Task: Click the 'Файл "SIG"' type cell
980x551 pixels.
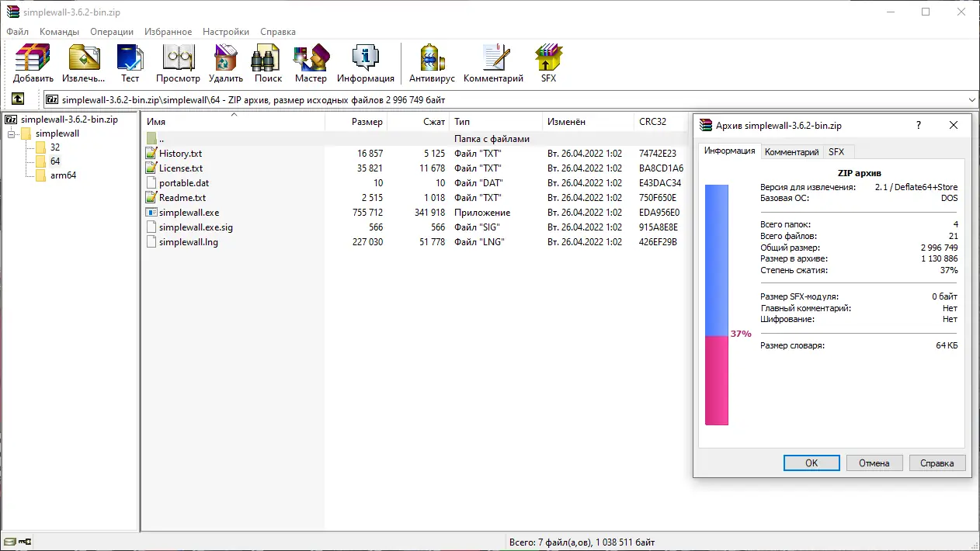Action: (478, 227)
